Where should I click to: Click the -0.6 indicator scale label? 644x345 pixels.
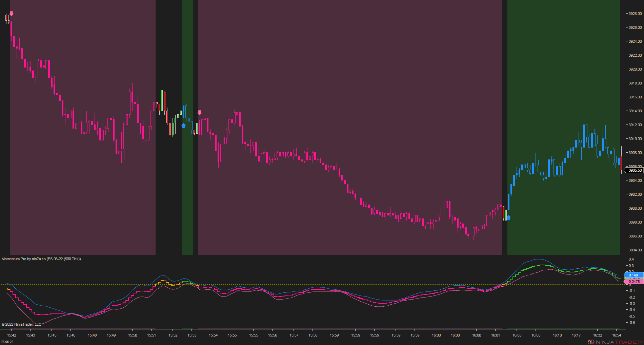(x=631, y=323)
